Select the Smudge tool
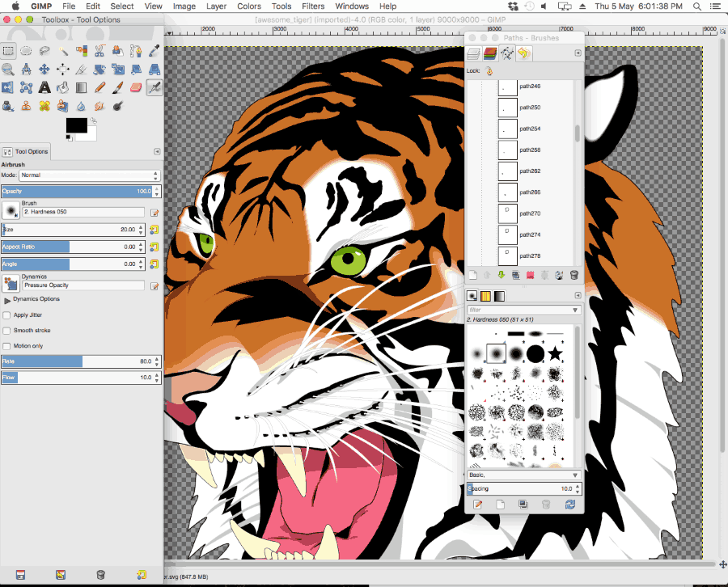Viewport: 728px width, 587px height. pos(99,106)
